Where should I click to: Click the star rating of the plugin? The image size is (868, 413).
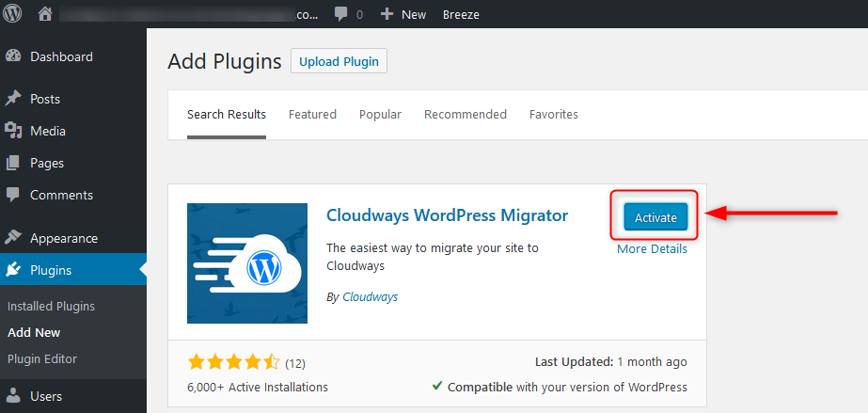pos(233,363)
